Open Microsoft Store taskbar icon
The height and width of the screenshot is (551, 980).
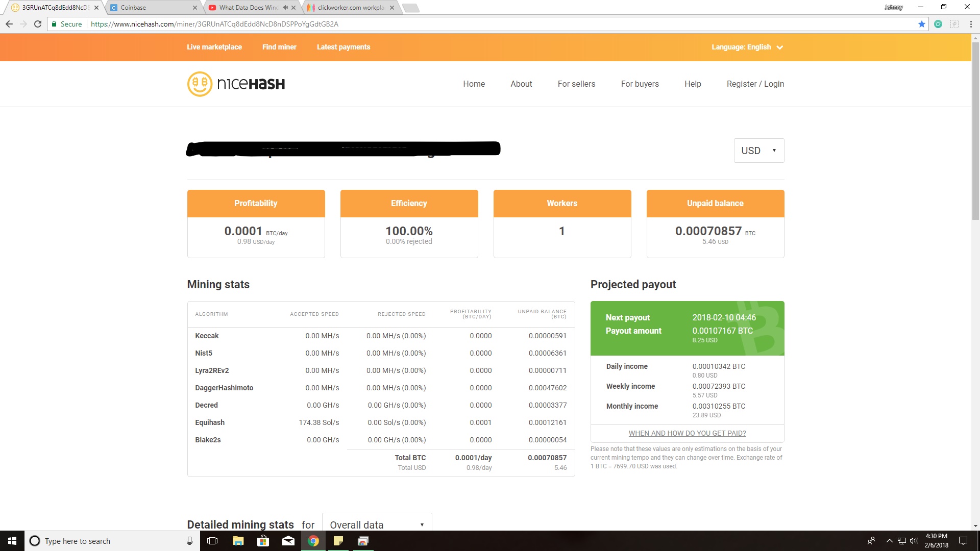(x=263, y=541)
